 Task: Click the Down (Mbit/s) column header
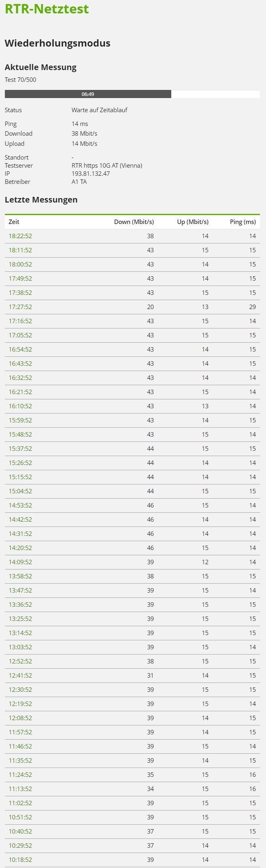point(134,222)
